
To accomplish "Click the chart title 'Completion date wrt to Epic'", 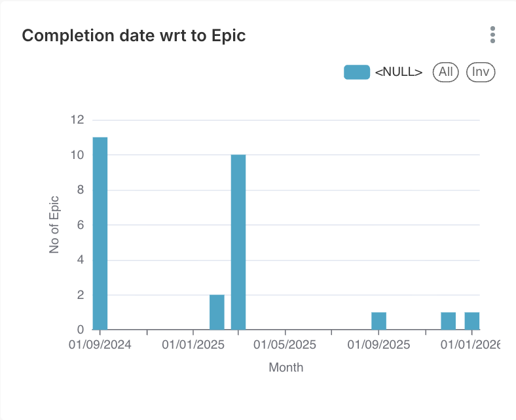I will [134, 35].
